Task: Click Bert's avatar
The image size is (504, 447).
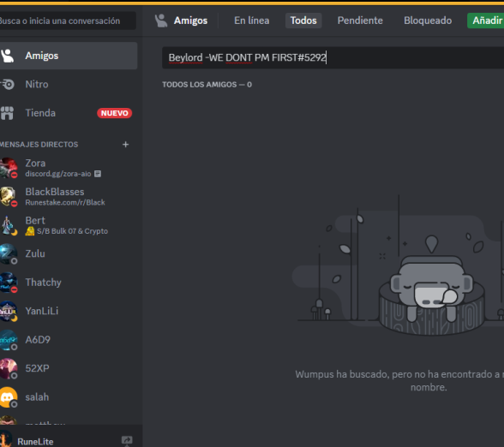Action: (9, 225)
